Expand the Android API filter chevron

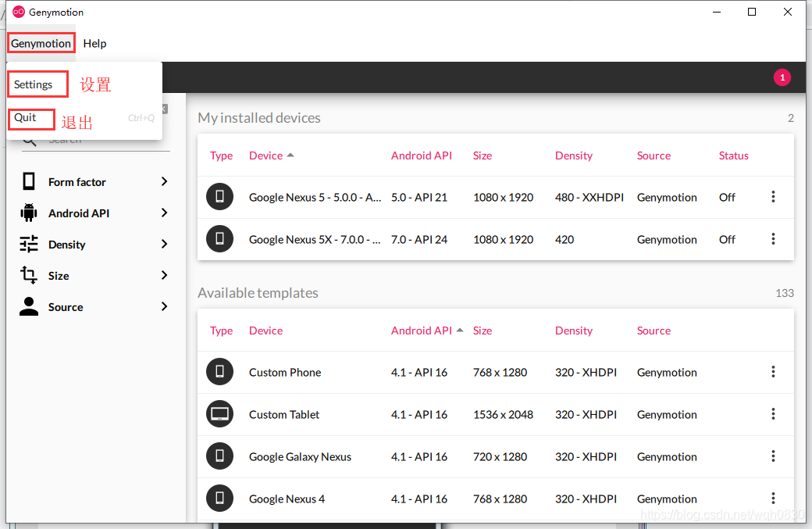click(x=164, y=213)
